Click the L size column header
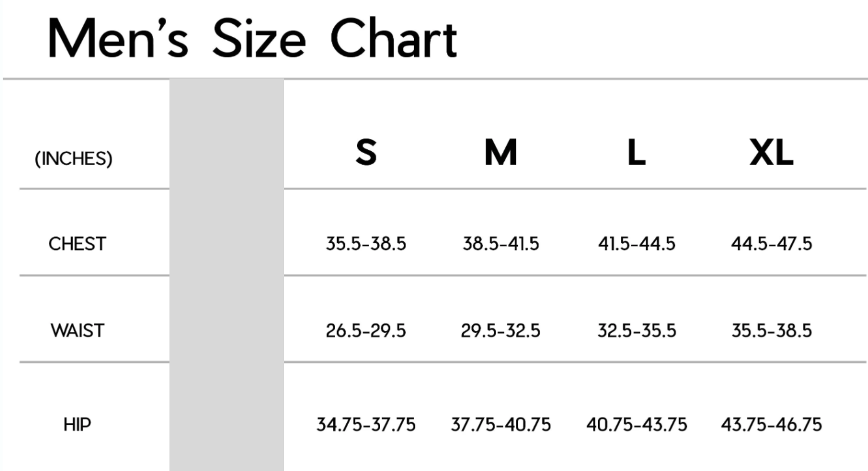The image size is (868, 471). (636, 152)
